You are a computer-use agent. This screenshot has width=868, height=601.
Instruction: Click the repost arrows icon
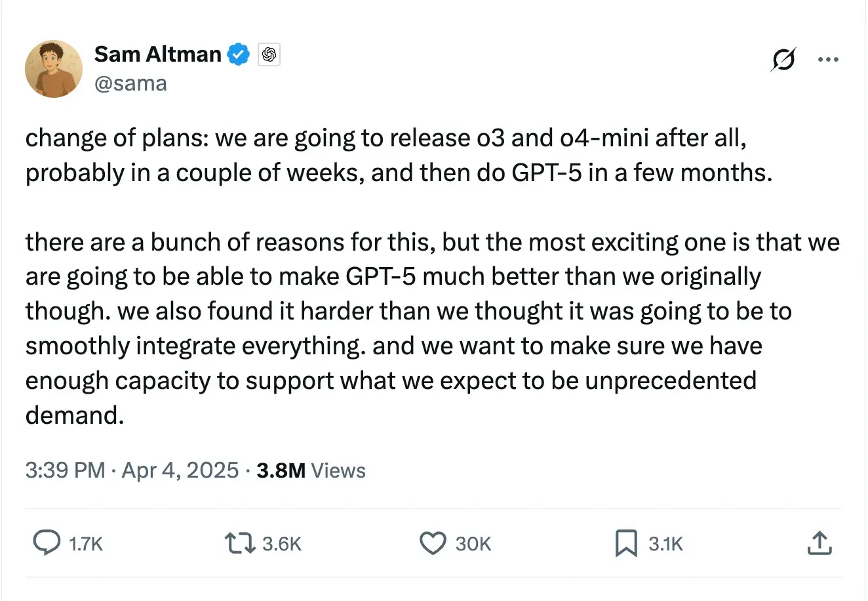click(x=239, y=543)
